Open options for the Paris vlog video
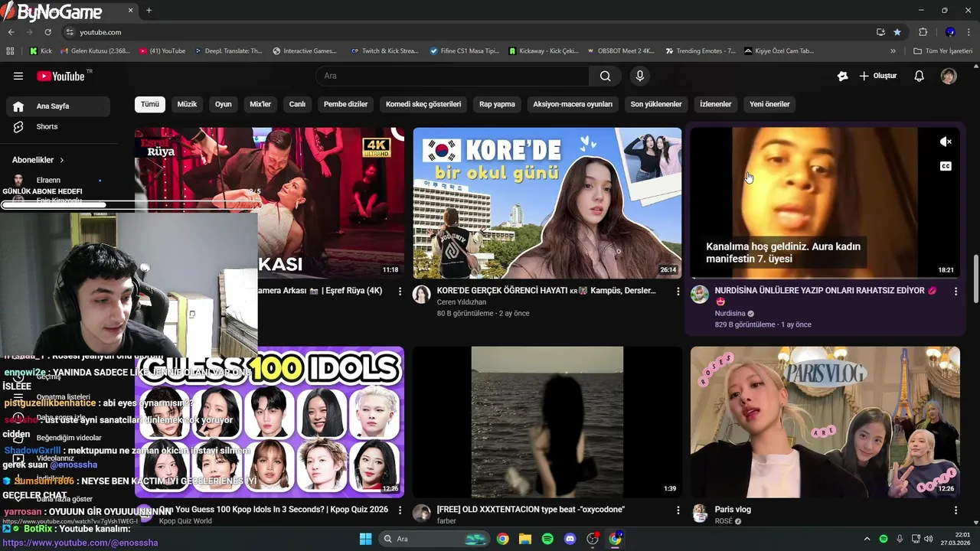 pyautogui.click(x=955, y=510)
